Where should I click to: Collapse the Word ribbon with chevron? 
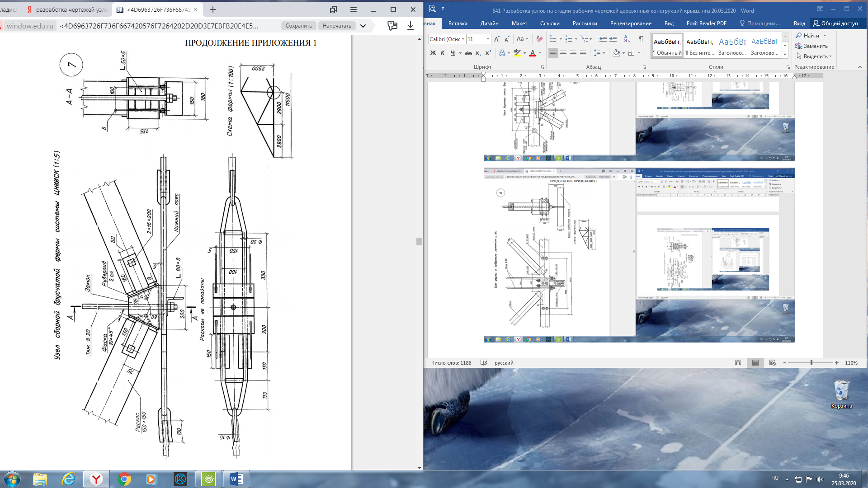[860, 67]
